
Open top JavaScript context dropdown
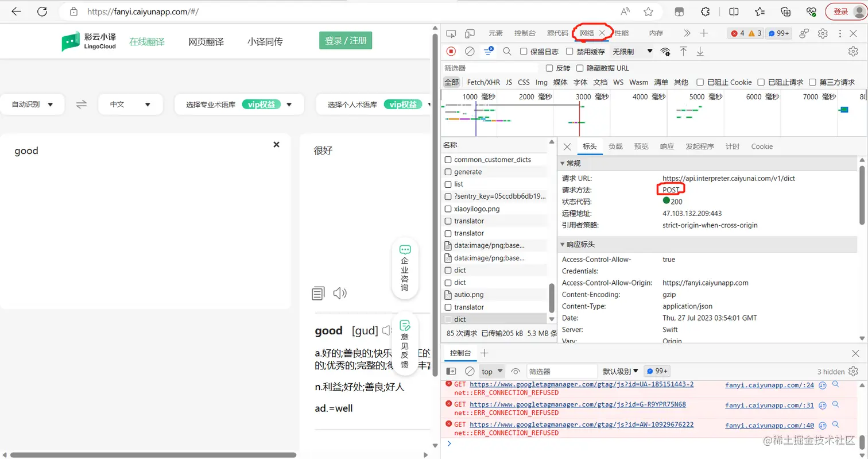(x=492, y=371)
